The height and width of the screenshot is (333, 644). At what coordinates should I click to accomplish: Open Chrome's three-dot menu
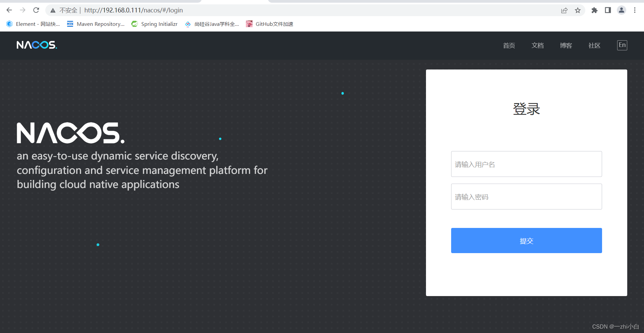[635, 10]
